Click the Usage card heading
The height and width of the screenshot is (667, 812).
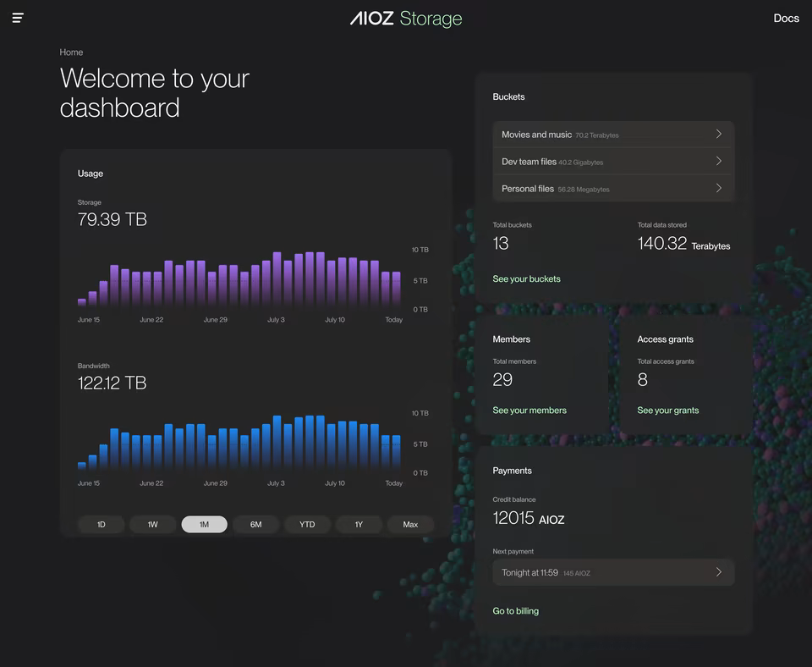click(x=91, y=174)
